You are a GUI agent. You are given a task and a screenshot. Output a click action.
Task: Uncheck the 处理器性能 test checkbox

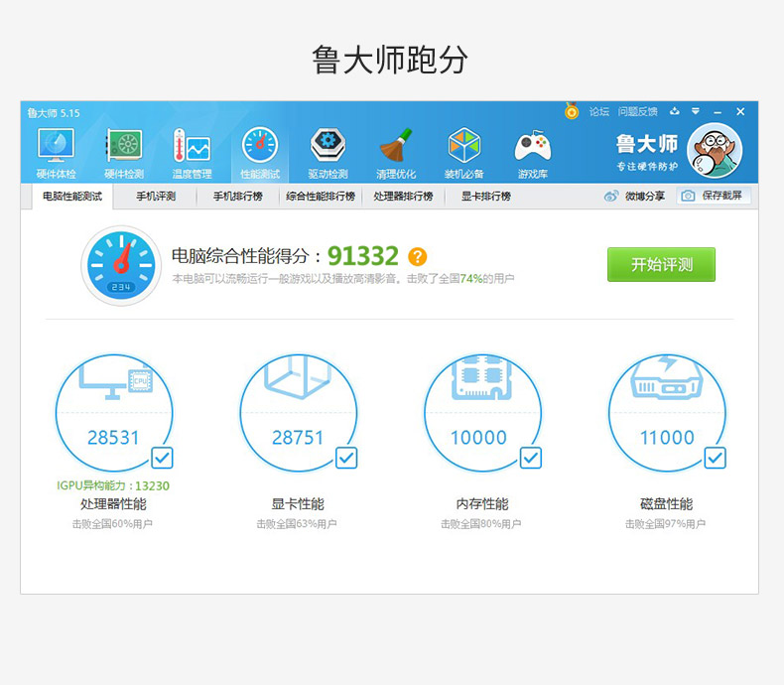[x=162, y=458]
